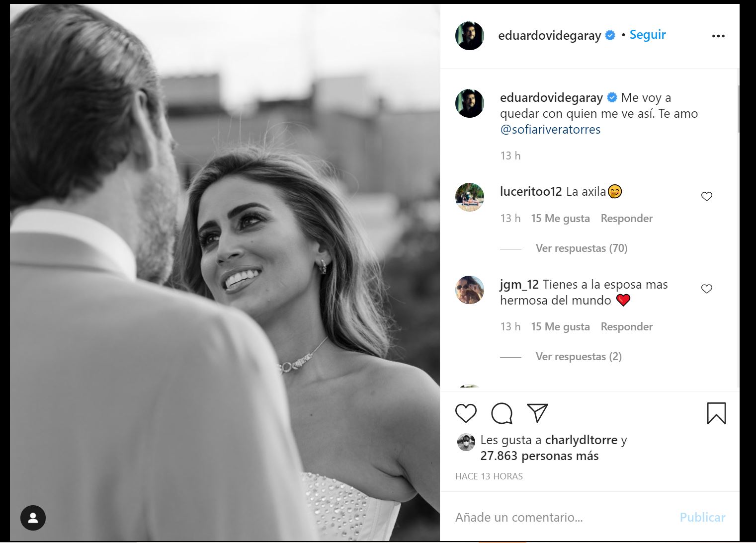Open charlydltorre's profile from the likes line
The image size is (756, 543).
[581, 440]
